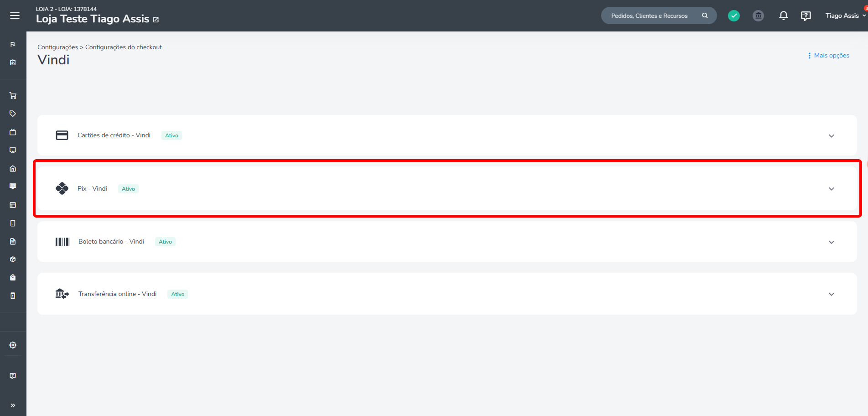Open the shopping cart sidebar icon
The width and height of the screenshot is (868, 416).
coord(13,96)
